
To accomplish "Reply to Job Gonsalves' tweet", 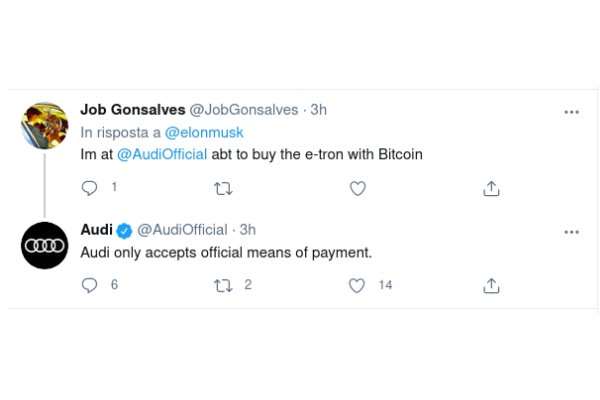I will pos(89,188).
